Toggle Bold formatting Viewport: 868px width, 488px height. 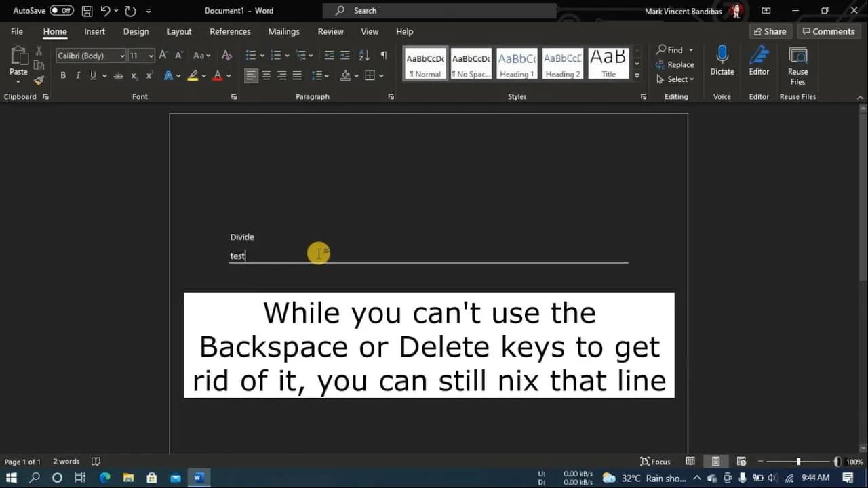(63, 76)
